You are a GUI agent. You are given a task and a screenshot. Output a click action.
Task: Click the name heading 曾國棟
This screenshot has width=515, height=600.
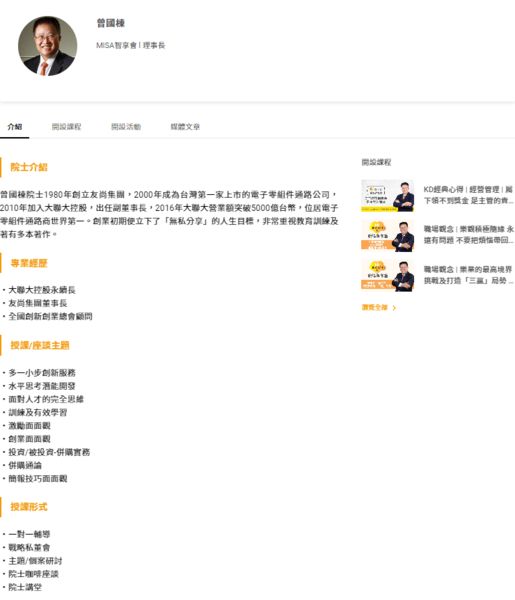[111, 23]
